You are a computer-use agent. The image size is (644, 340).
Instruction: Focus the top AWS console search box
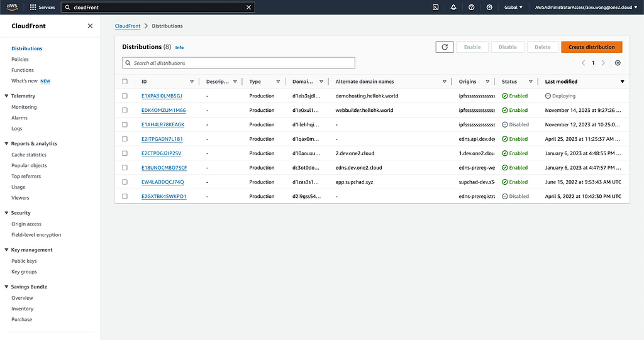tap(158, 8)
